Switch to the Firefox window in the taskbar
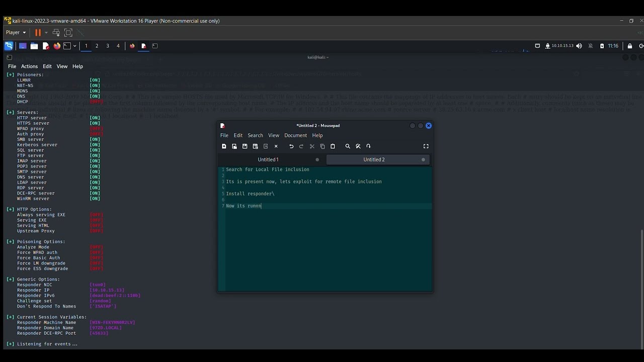 [132, 46]
